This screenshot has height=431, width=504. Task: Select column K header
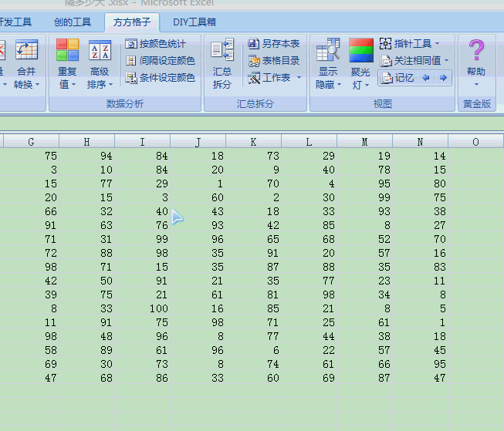pyautogui.click(x=253, y=141)
